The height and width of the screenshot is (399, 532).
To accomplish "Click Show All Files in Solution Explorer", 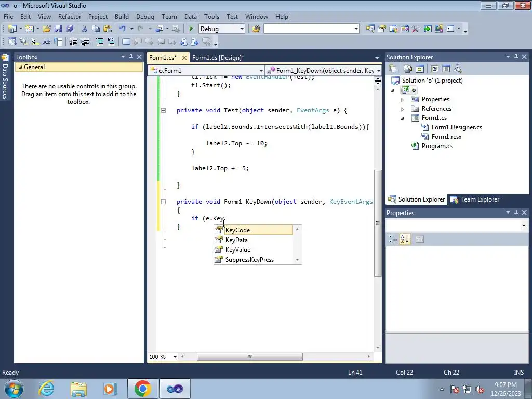I will [408, 69].
